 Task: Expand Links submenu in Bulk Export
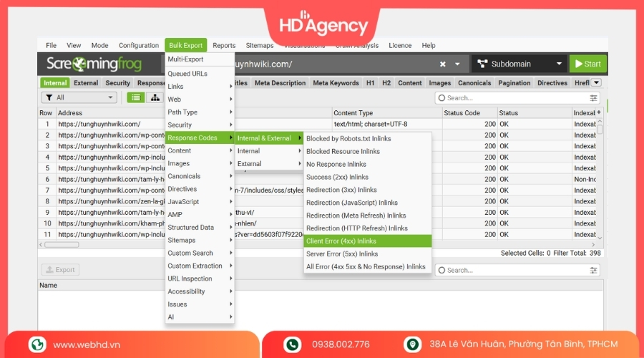pyautogui.click(x=200, y=87)
